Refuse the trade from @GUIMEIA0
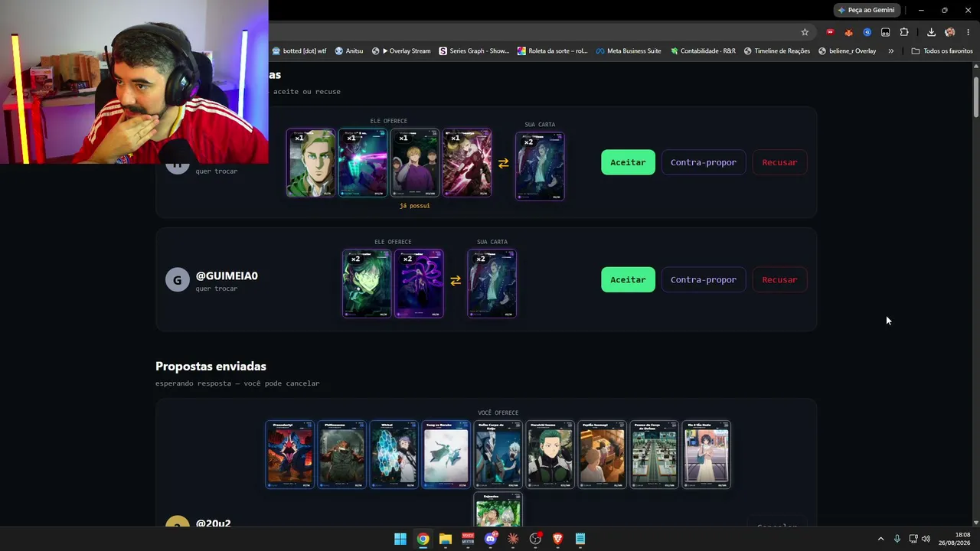The image size is (980, 551). [779, 279]
